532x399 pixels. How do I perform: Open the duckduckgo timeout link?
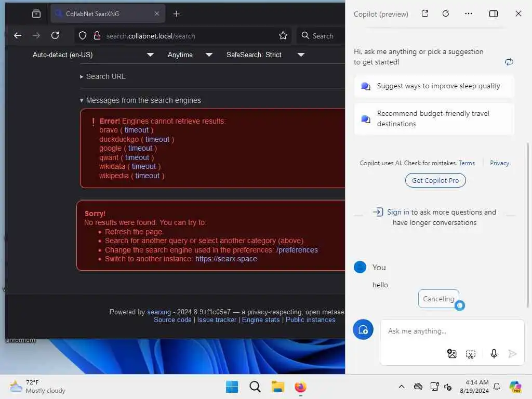click(x=157, y=139)
